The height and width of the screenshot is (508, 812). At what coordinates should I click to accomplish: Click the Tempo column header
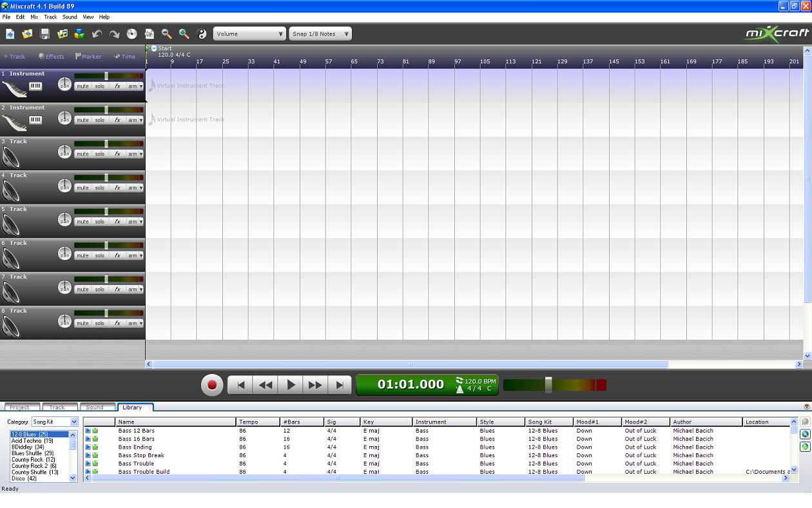pyautogui.click(x=258, y=422)
